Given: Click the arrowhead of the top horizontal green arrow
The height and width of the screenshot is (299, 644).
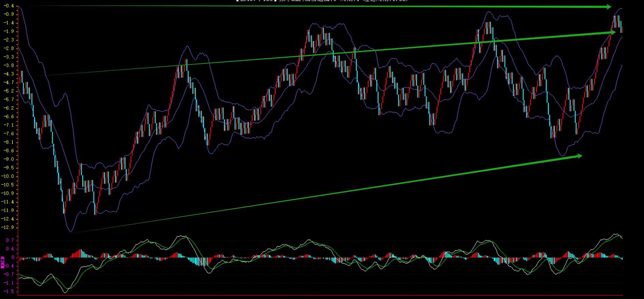Looking at the screenshot, I should [x=608, y=6].
